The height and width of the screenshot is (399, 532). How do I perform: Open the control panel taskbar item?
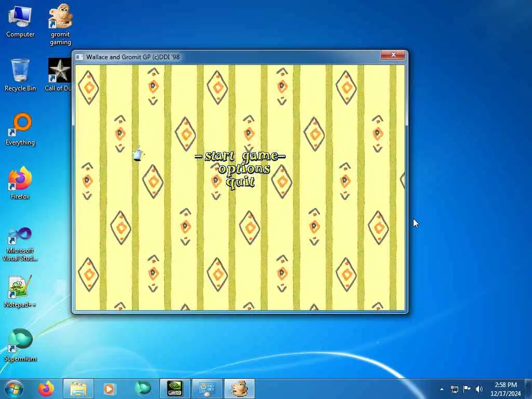pyautogui.click(x=207, y=389)
